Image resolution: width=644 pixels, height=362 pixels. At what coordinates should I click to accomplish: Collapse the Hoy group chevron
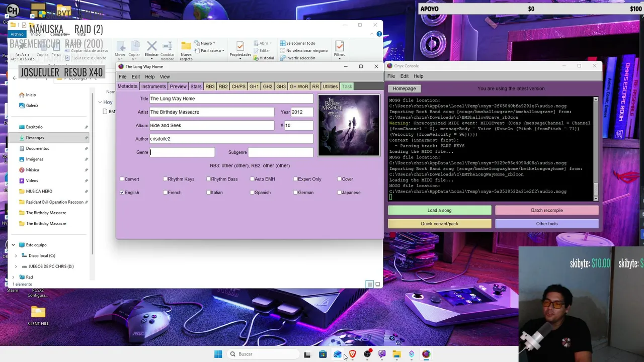100,102
